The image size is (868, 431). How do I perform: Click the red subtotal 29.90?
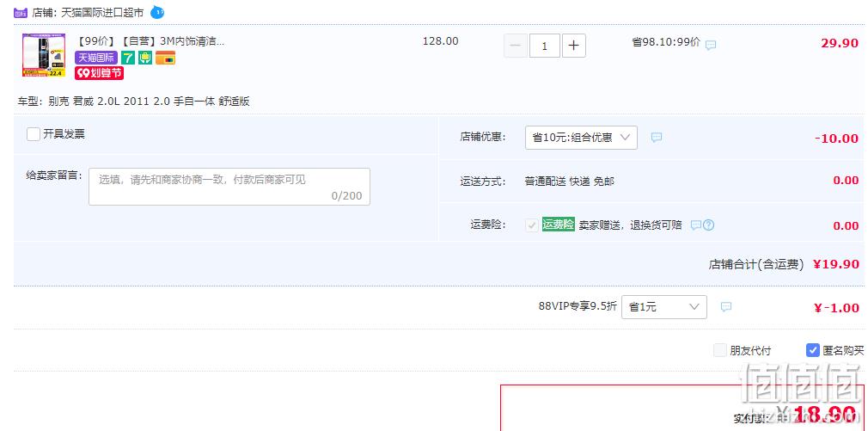pyautogui.click(x=840, y=44)
